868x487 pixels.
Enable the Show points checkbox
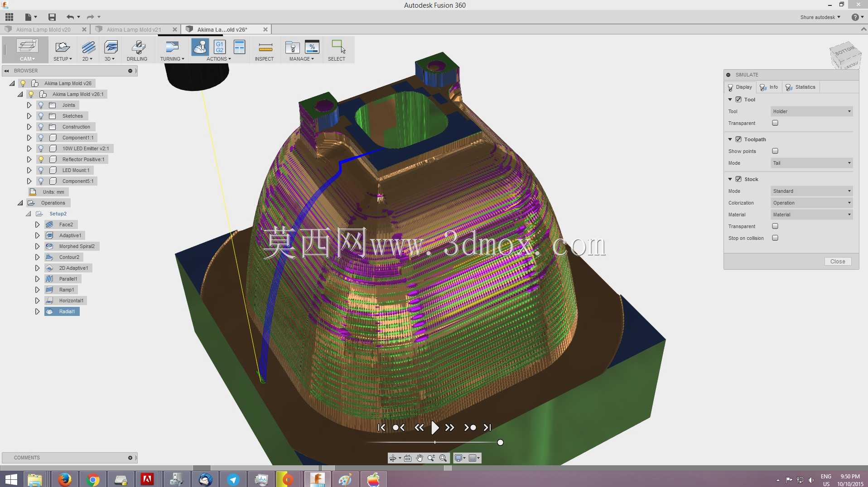[x=775, y=151]
